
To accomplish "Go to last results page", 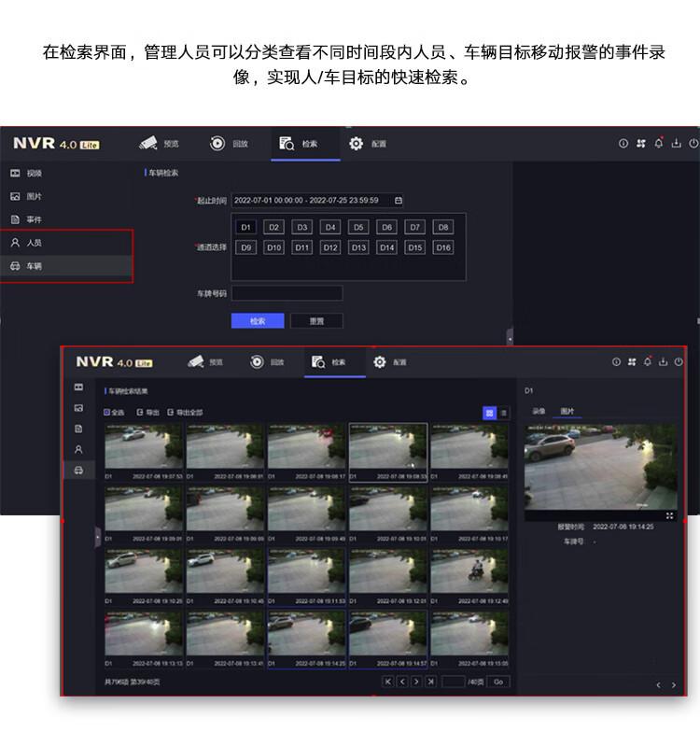I will (430, 682).
